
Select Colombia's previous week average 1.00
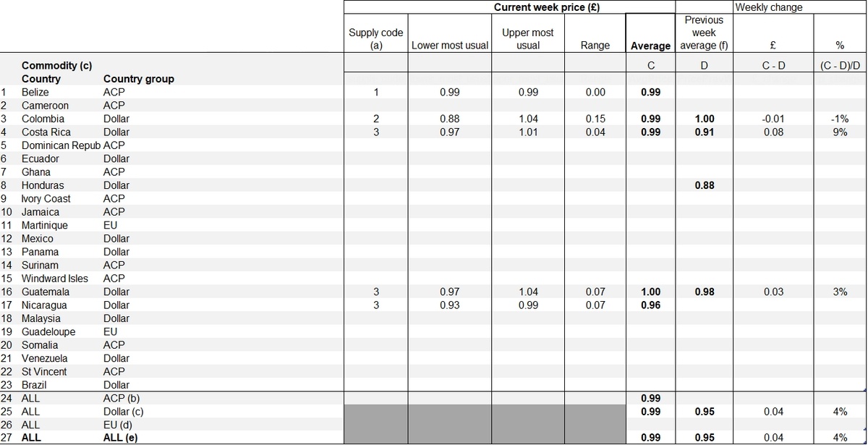pyautogui.click(x=704, y=119)
